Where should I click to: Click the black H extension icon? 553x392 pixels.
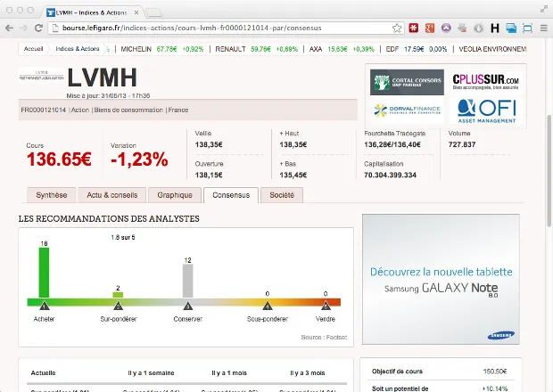pyautogui.click(x=495, y=28)
